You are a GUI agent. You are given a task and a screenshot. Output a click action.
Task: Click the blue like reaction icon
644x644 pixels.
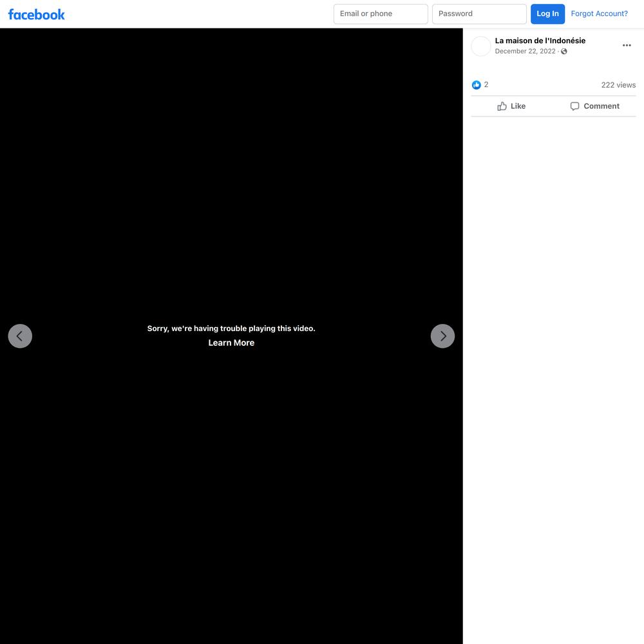pos(476,85)
